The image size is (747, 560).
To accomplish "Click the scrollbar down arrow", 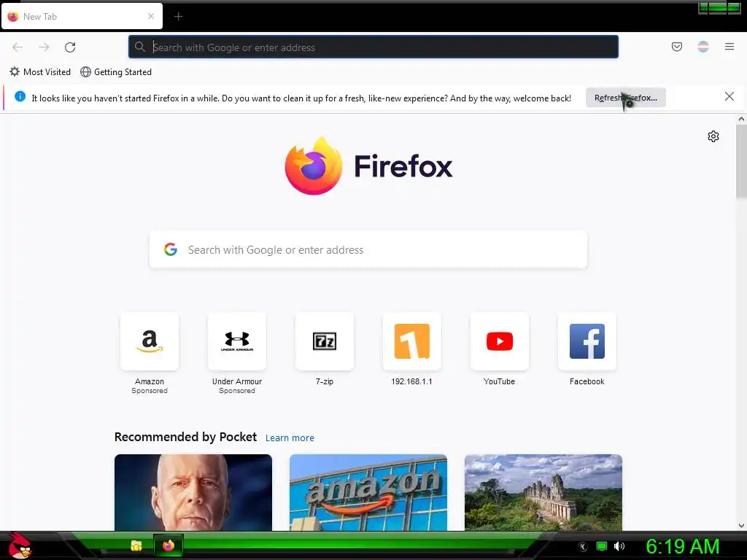I will [741, 526].
